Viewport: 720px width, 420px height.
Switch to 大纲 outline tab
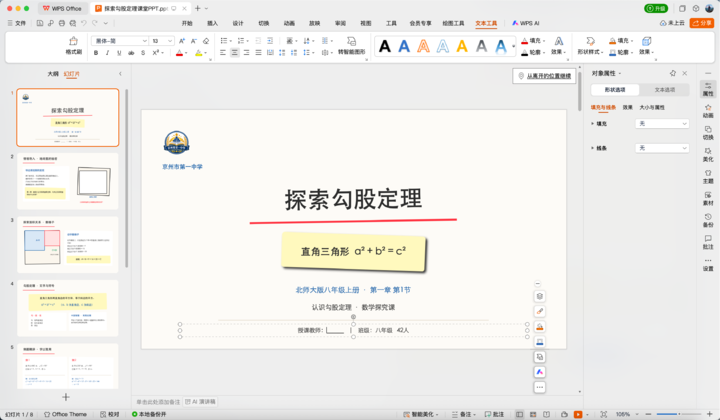(x=53, y=73)
